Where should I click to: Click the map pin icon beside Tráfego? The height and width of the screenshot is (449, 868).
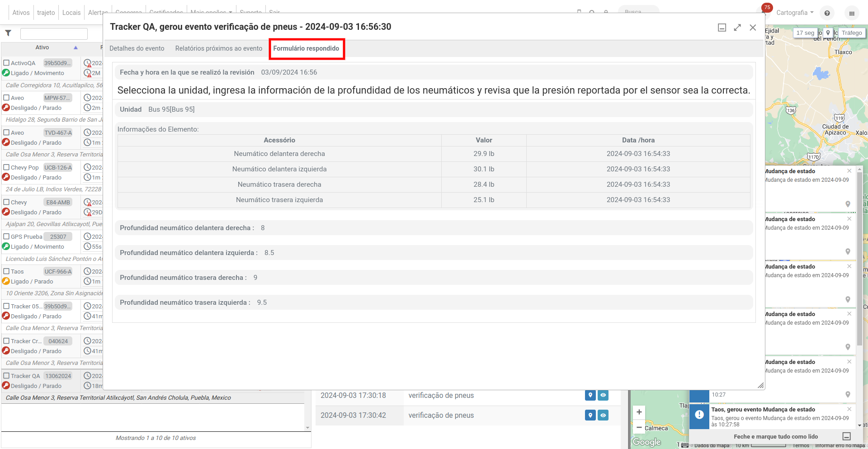coord(828,33)
